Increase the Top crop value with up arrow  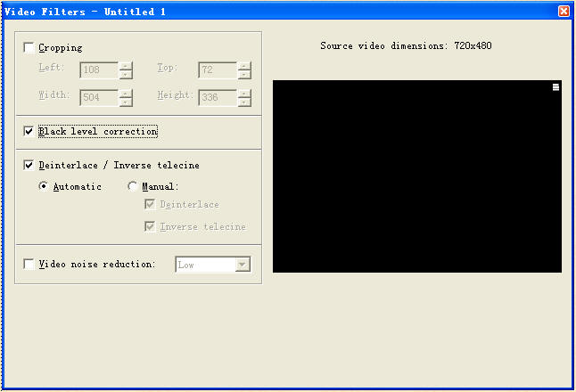(x=244, y=66)
